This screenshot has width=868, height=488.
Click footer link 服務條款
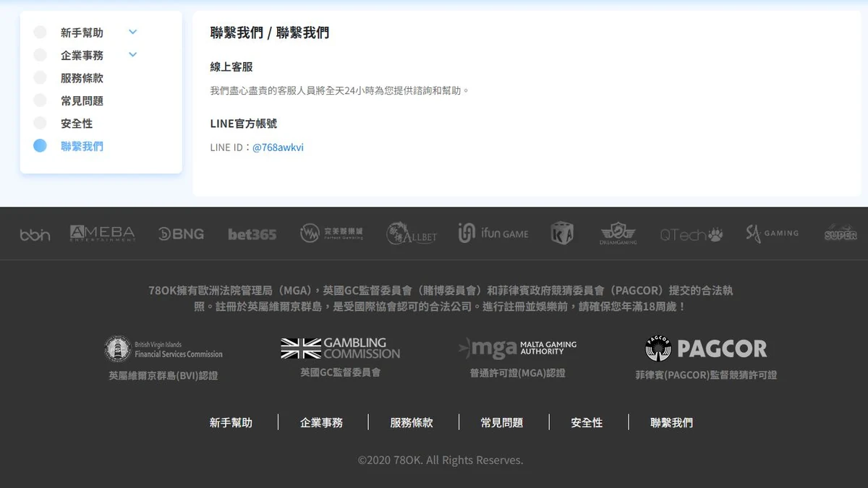(x=412, y=423)
